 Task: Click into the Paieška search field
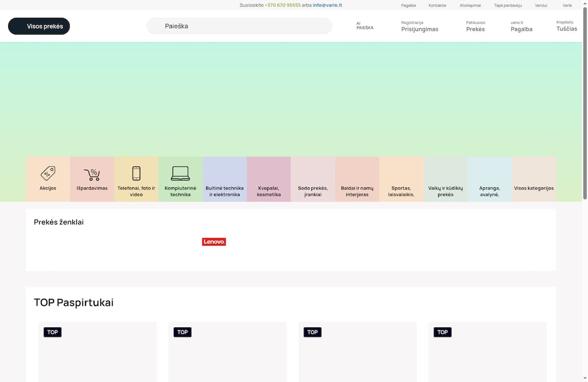(239, 26)
